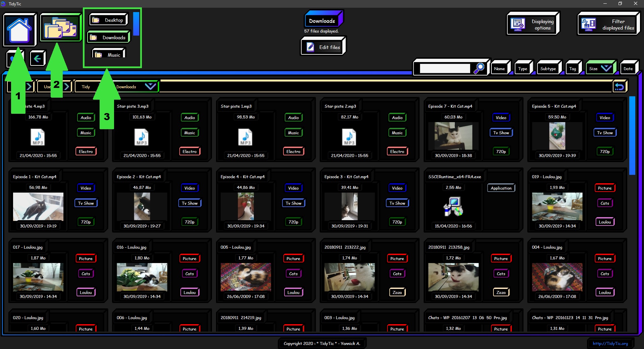The image size is (644, 349).
Task: Select Episode 4 - Kit Cat.mp4 thumbnail
Action: [x=246, y=206]
